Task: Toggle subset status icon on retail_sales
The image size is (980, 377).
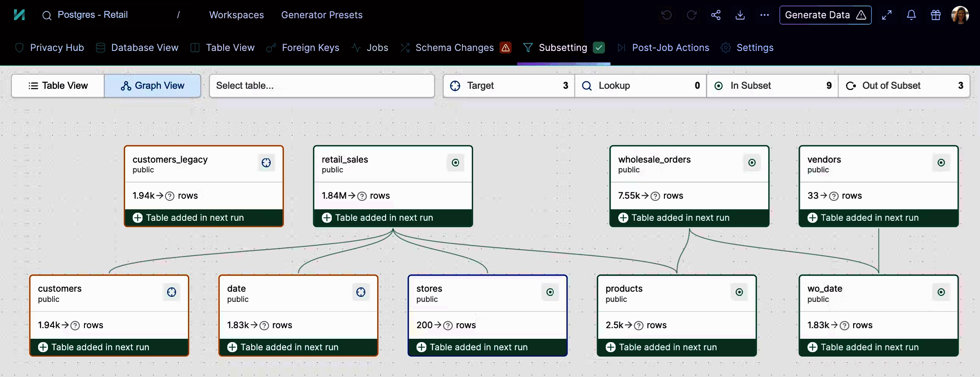Action: coord(455,163)
